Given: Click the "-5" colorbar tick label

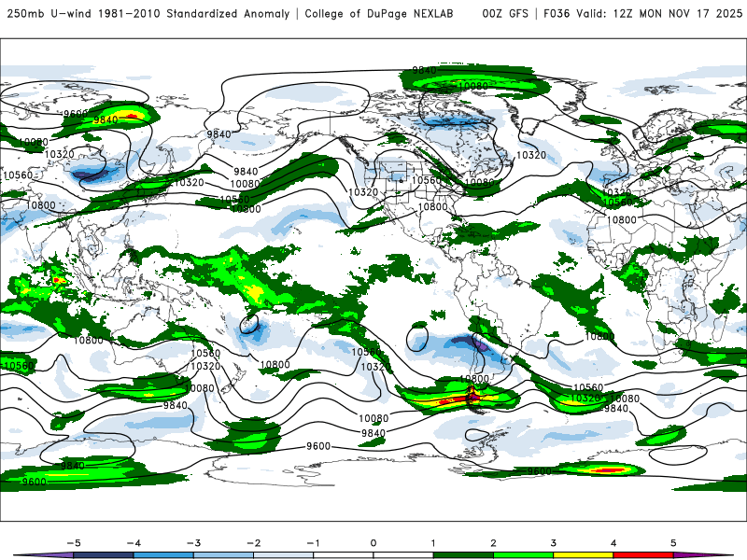Looking at the screenshot, I should [x=74, y=543].
